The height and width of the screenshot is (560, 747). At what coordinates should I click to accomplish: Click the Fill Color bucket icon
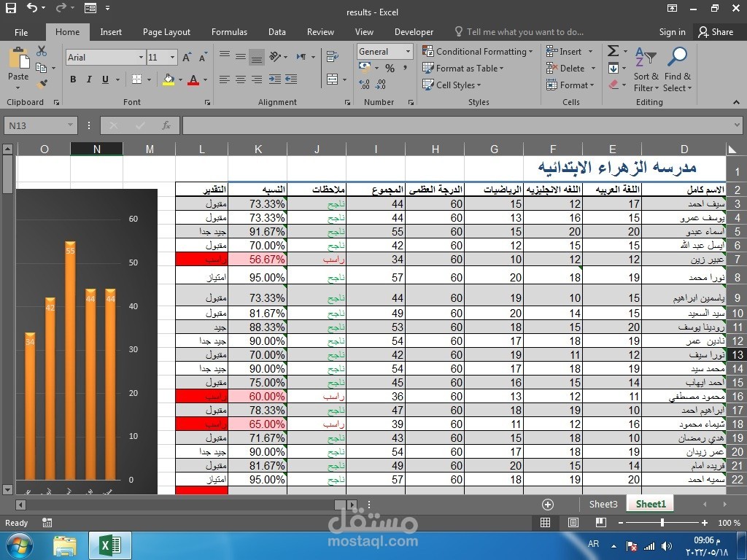(169, 79)
